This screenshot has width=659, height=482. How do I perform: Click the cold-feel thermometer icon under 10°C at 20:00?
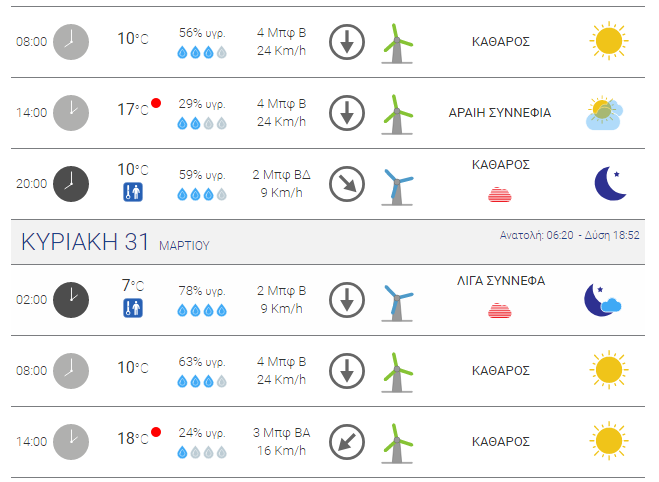(x=133, y=192)
